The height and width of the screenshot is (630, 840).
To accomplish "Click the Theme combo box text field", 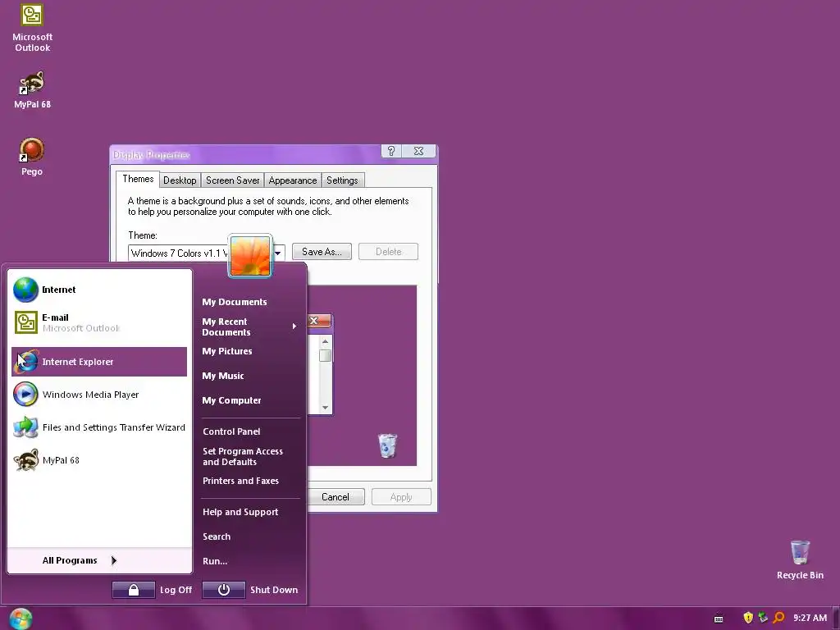I will (180, 253).
